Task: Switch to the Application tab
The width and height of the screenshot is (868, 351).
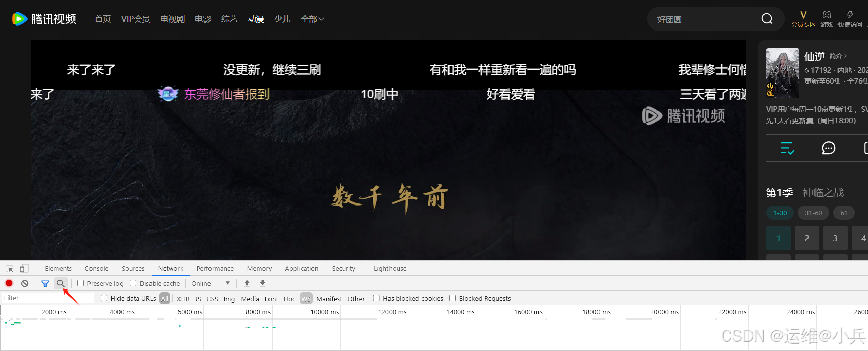Action: point(302,268)
